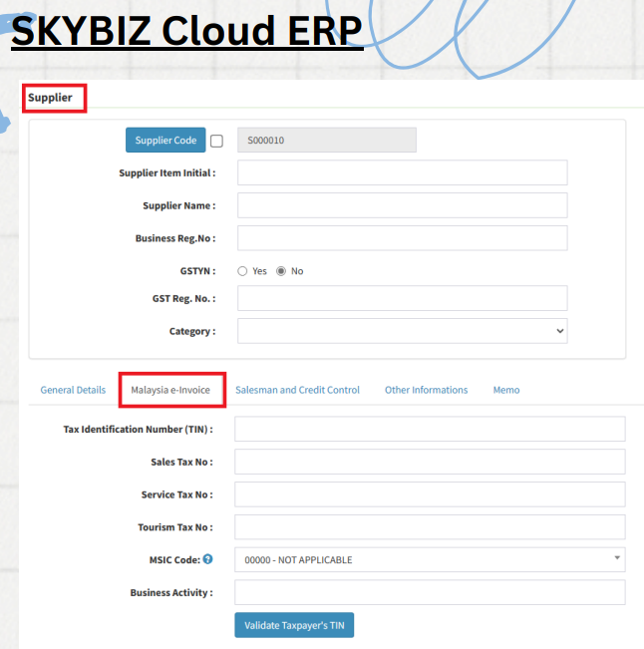Click the Business Activity input field
Image resolution: width=644 pixels, height=649 pixels.
(x=429, y=592)
